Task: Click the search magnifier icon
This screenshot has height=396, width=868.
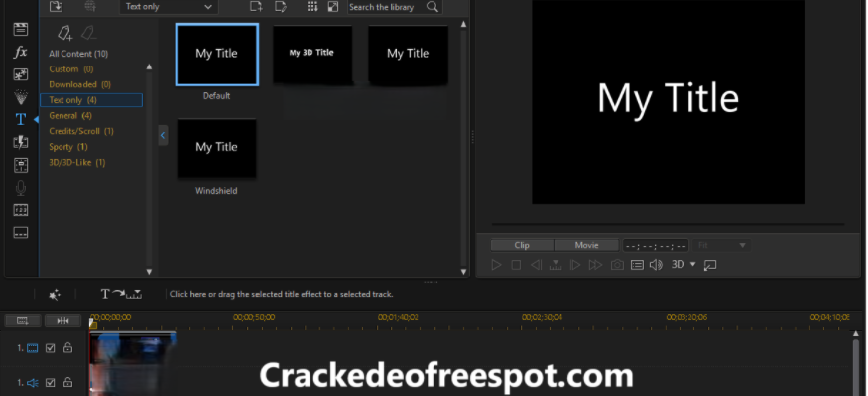Action: 433,7
